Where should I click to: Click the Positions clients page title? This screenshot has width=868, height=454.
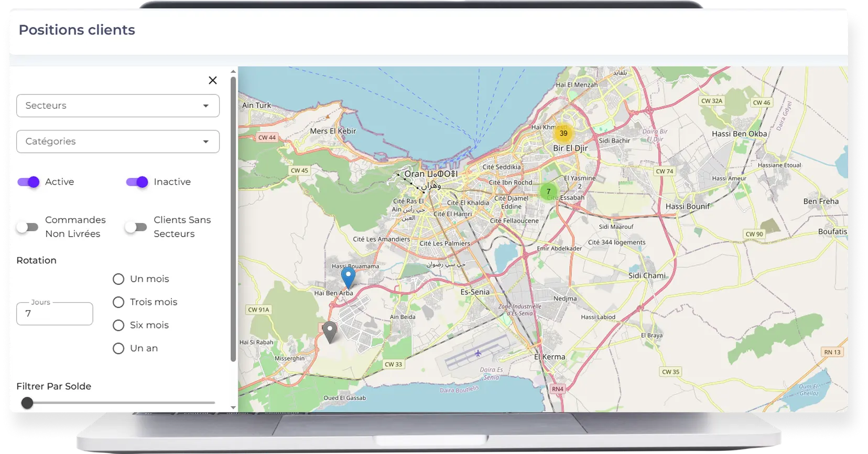(77, 30)
